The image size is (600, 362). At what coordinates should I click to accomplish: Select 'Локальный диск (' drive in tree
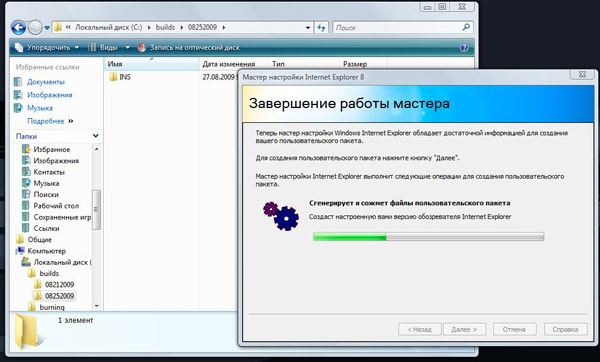click(x=62, y=262)
